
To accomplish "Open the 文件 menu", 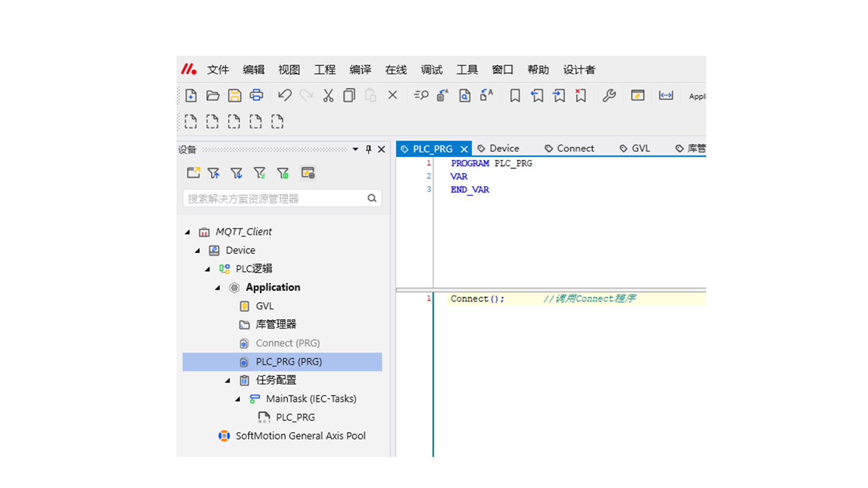I will 218,70.
